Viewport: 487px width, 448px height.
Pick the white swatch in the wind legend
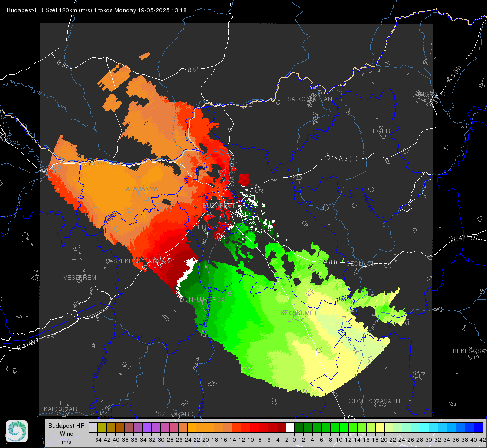pos(290,428)
